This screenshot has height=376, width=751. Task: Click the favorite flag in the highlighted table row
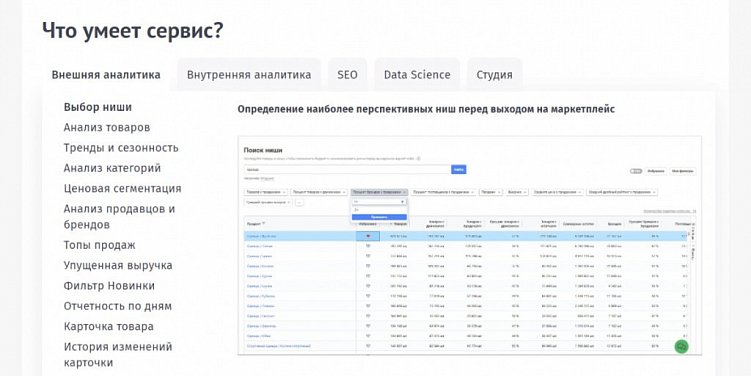point(368,236)
